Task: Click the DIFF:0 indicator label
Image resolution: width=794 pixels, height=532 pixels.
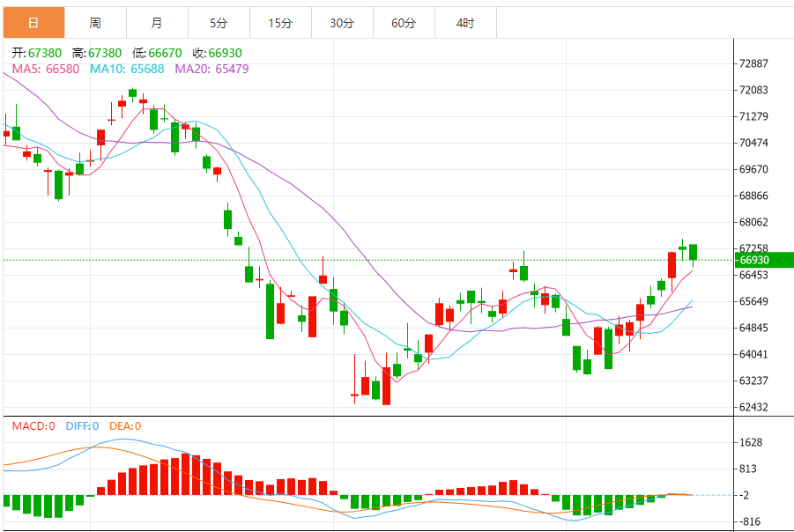Action: tap(82, 426)
